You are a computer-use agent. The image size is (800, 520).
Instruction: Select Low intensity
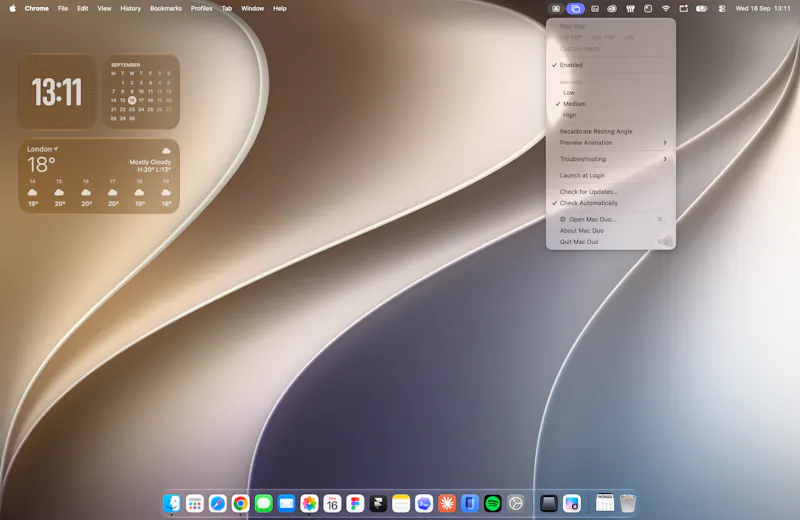coord(611,92)
